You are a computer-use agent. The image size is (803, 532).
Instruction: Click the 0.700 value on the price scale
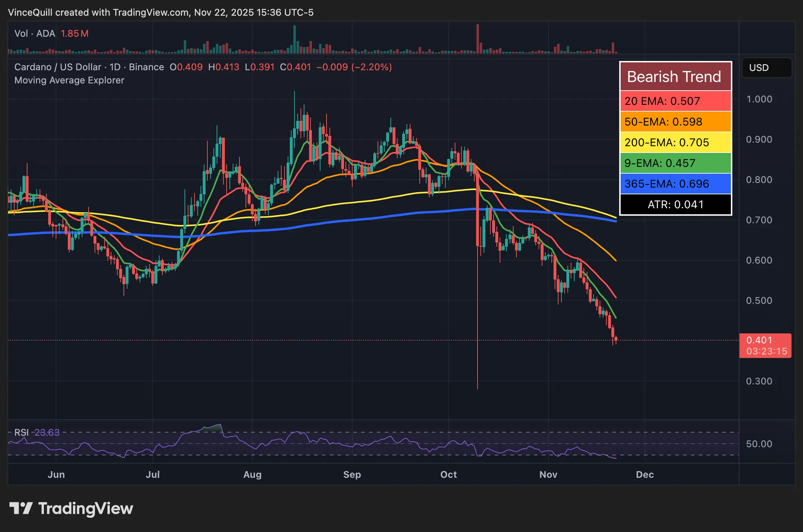coord(759,220)
